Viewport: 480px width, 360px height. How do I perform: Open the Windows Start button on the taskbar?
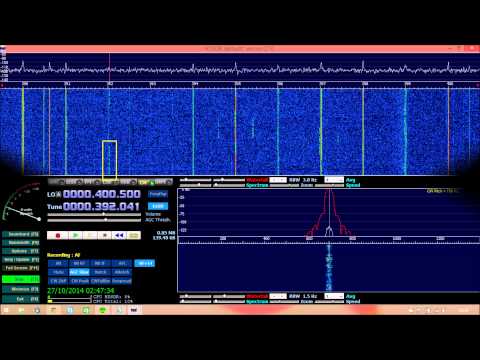6,310
